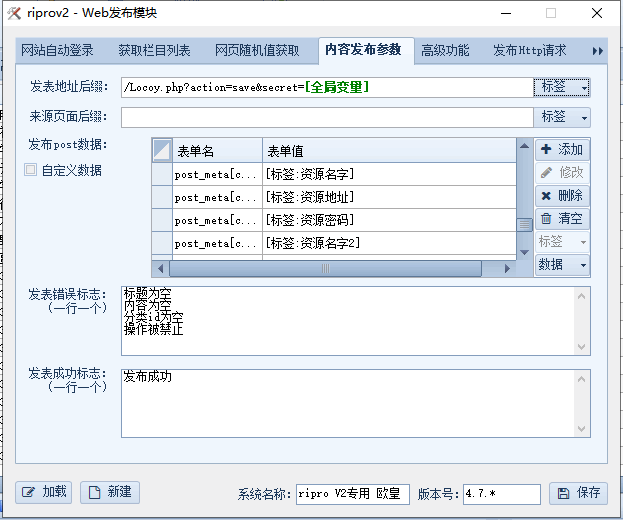The height and width of the screenshot is (520, 623).
Task: Click the 加载 load button
Action: coord(44,492)
